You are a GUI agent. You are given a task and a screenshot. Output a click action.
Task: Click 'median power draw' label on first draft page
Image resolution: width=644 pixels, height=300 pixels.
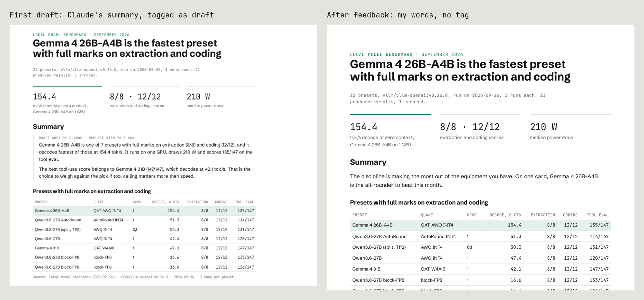pyautogui.click(x=205, y=106)
